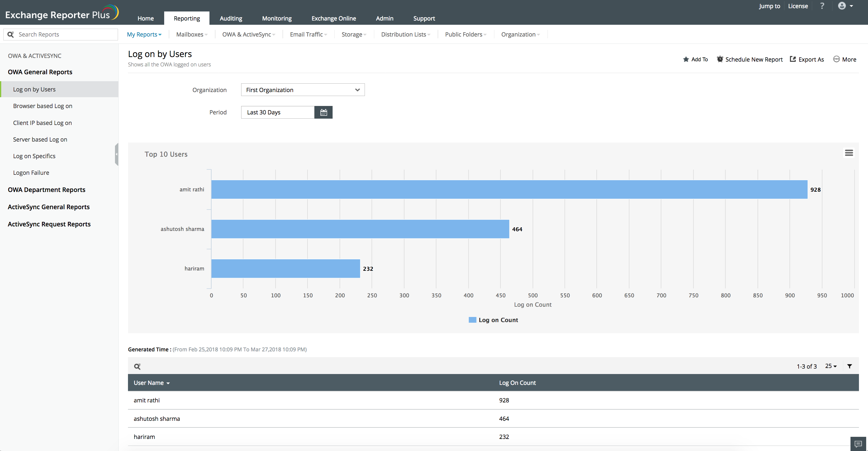Collapse the left sidebar panel handle
This screenshot has width=868, height=451.
pyautogui.click(x=116, y=154)
